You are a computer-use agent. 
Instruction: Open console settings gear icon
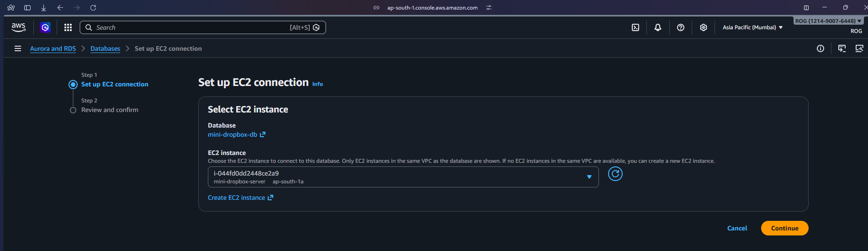[x=703, y=27]
